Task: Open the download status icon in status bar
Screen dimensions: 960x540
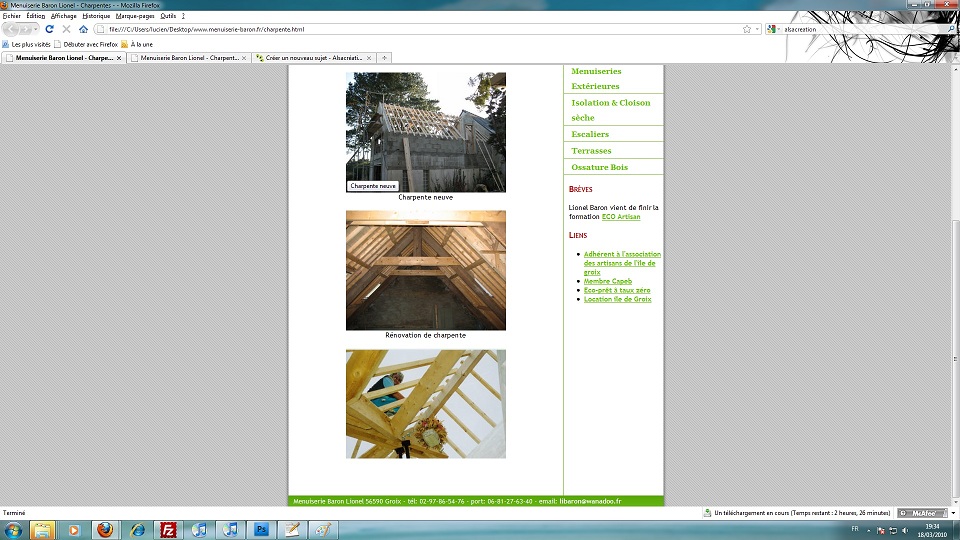Action: [x=707, y=513]
